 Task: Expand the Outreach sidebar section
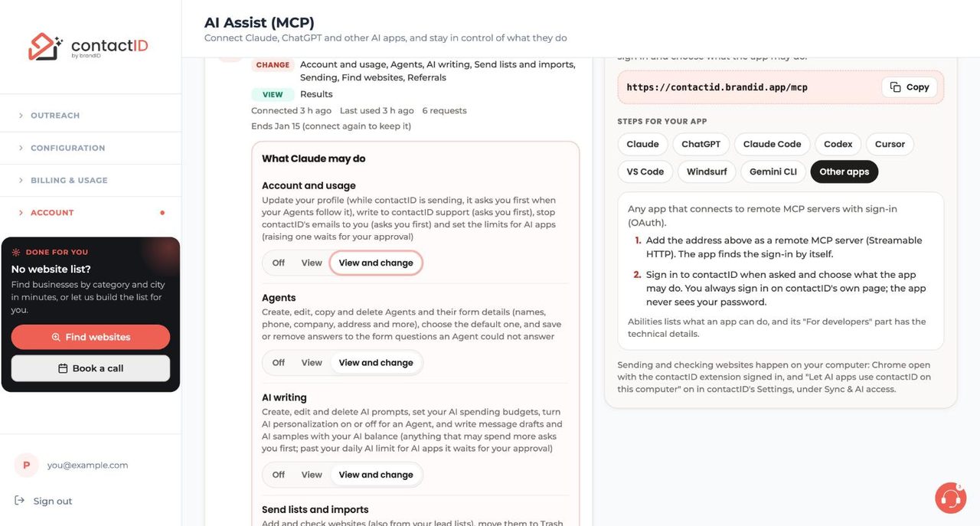point(90,116)
